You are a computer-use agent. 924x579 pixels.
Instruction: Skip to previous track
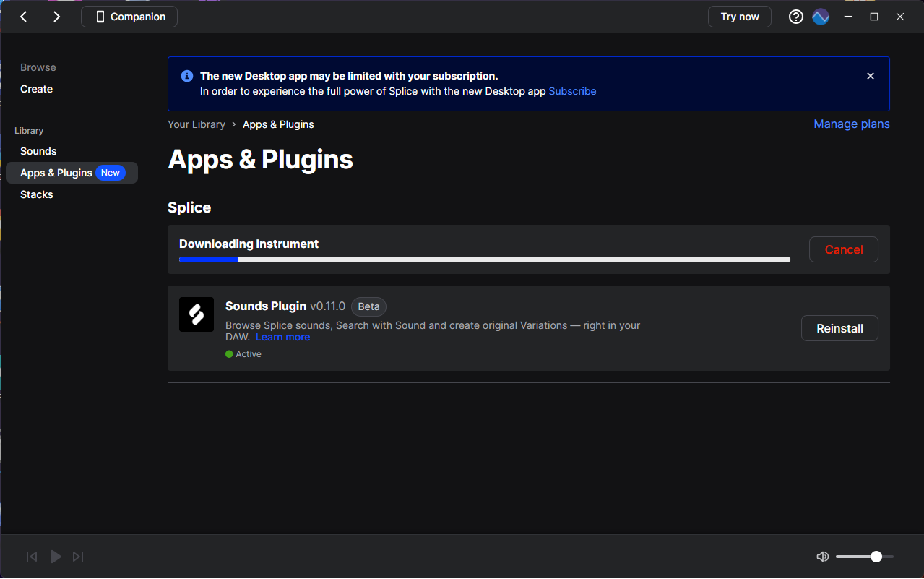click(x=32, y=557)
